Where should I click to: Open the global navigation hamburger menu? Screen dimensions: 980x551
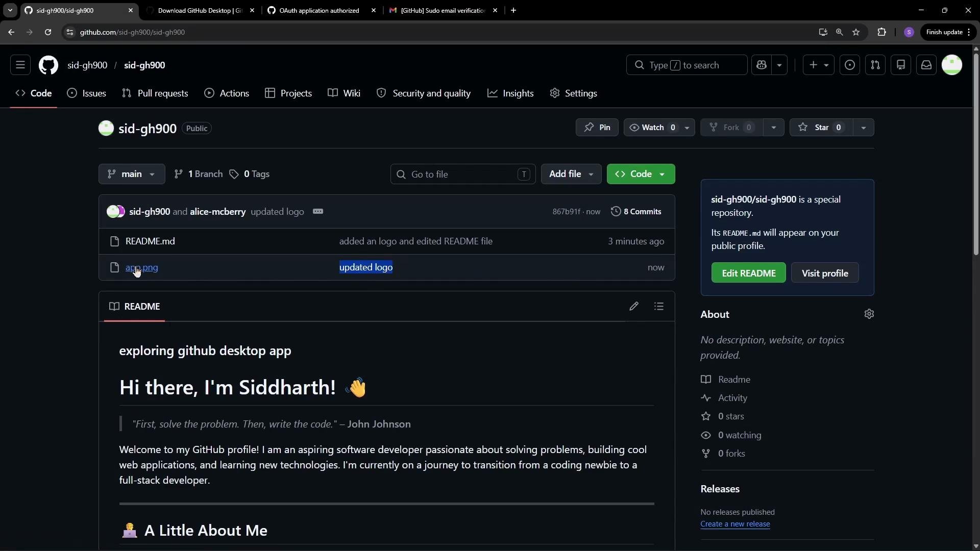pos(20,65)
